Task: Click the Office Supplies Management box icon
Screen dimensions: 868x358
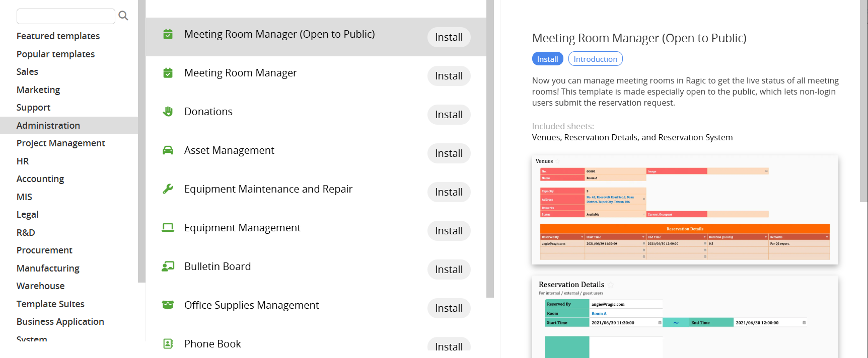Action: [168, 305]
